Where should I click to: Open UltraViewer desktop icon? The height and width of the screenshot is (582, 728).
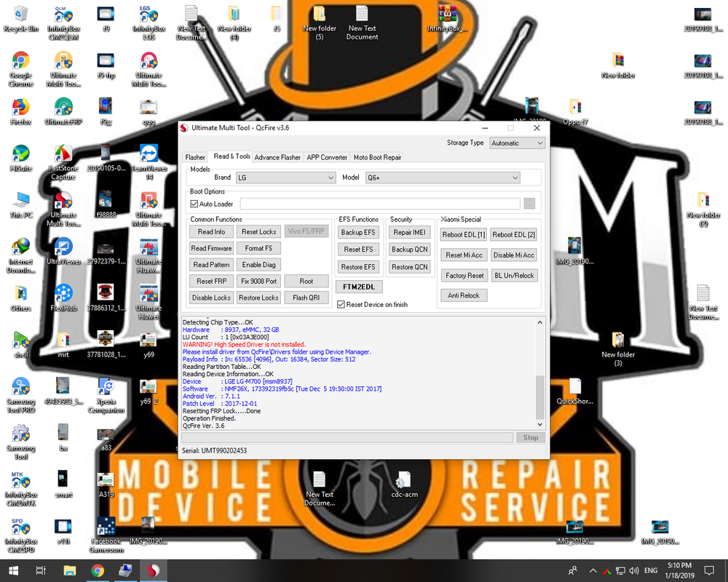[x=63, y=252]
